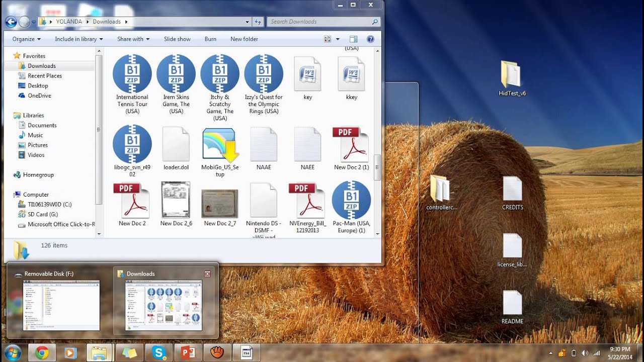Select the README desktop file

pos(512,307)
